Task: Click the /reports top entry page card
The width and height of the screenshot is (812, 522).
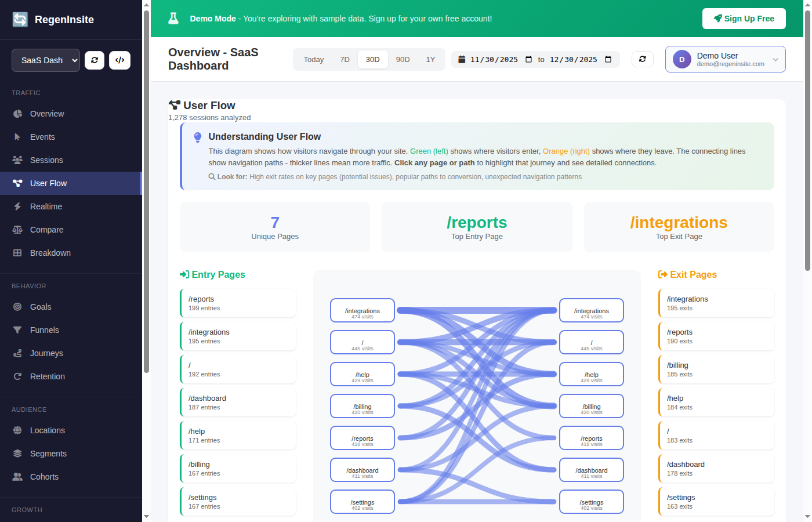Action: click(477, 226)
